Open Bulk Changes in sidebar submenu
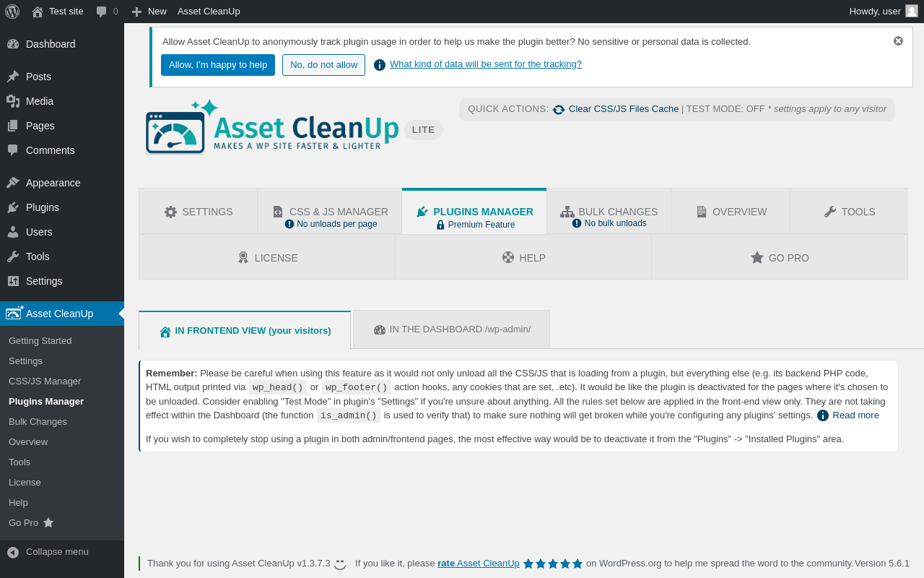The image size is (924, 578). pos(38,422)
